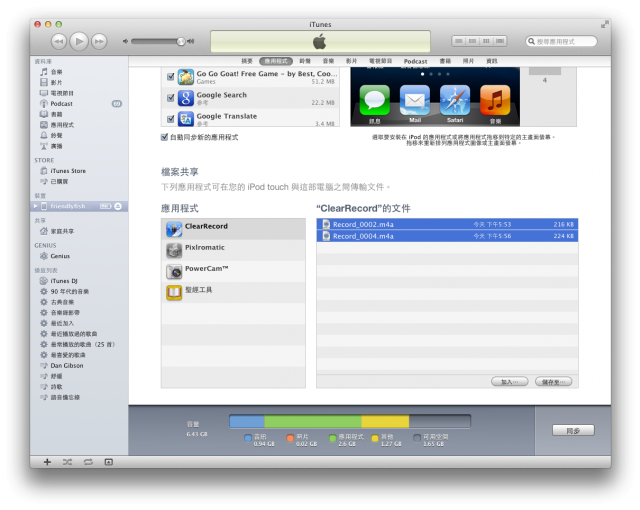Add a new playlist with plus icon
The image size is (640, 510).
[x=47, y=462]
